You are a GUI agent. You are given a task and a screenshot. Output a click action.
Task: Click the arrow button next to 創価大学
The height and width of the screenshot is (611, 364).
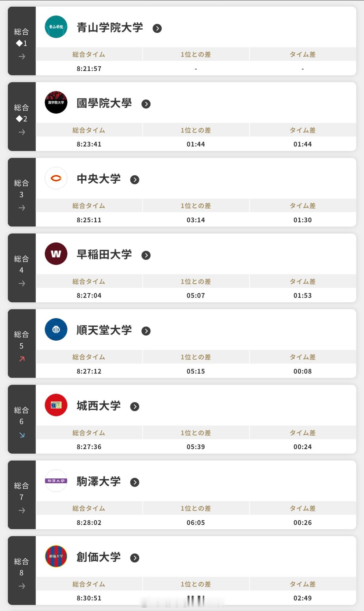135,558
